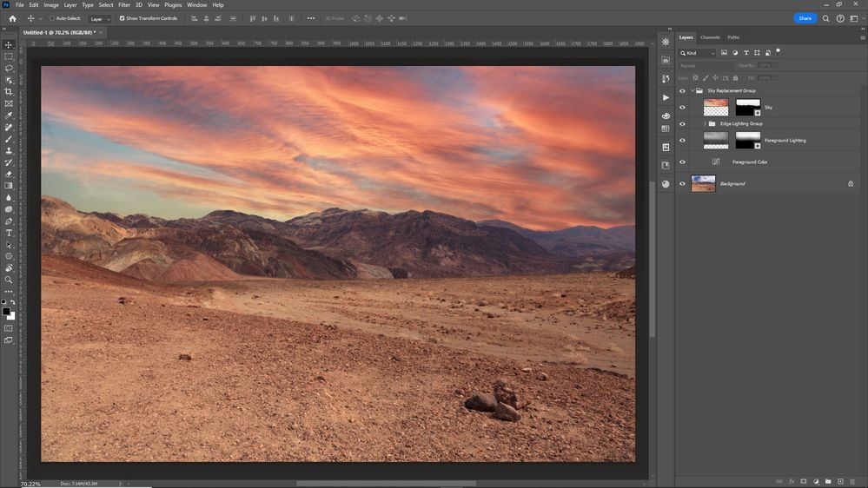Switch to the Channels tab
The image size is (868, 488).
(710, 37)
